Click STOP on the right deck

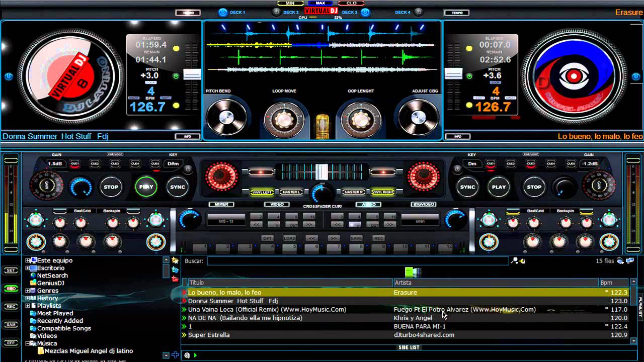(534, 187)
